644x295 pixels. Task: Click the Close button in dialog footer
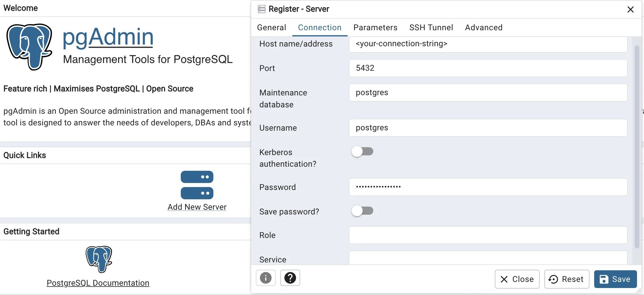click(517, 279)
